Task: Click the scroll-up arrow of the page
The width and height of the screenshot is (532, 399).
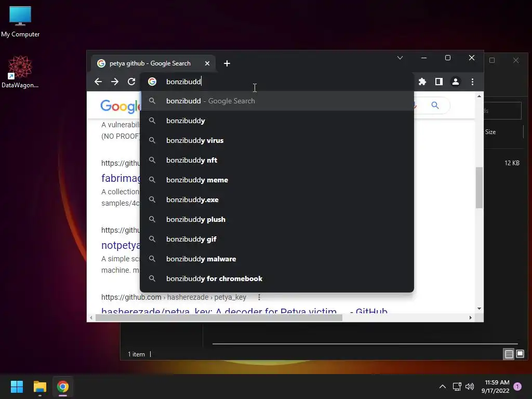Action: click(x=479, y=96)
